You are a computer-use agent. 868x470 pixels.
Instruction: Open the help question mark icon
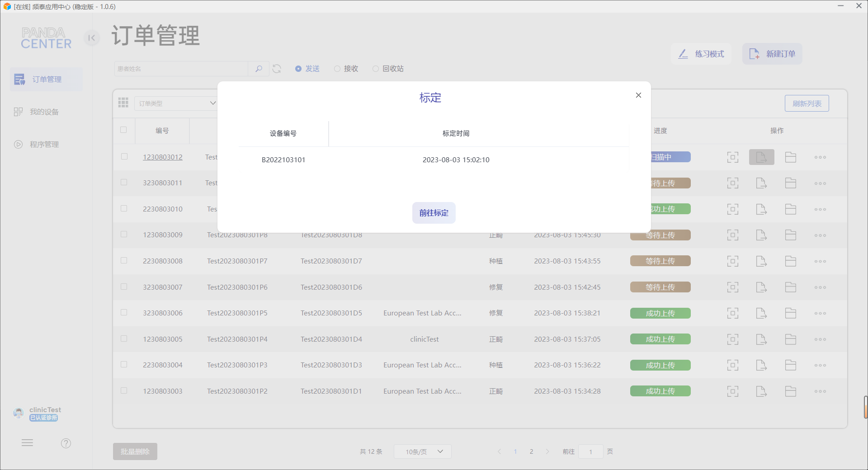(66, 443)
